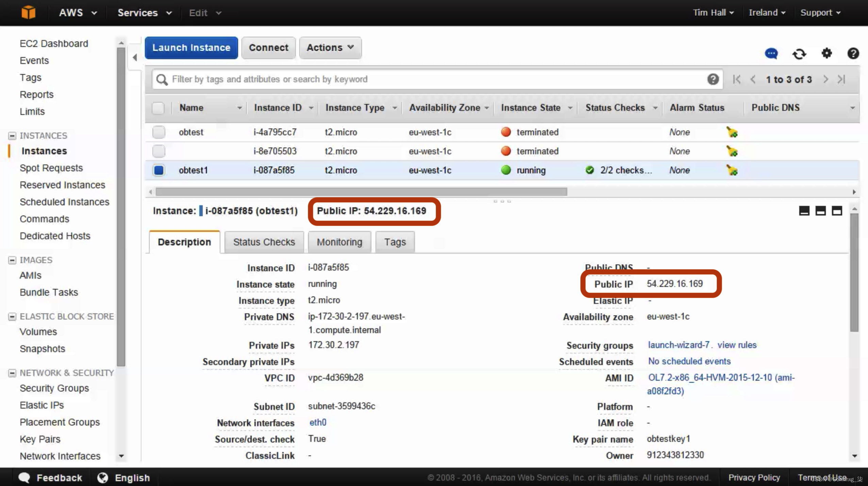Image resolution: width=868 pixels, height=486 pixels.
Task: Collapse the left navigation sidebar arrow
Action: click(x=135, y=57)
